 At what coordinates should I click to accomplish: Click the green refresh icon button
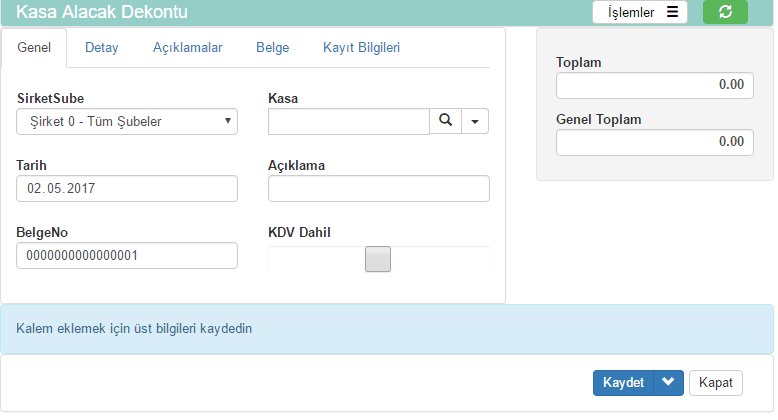tap(725, 12)
